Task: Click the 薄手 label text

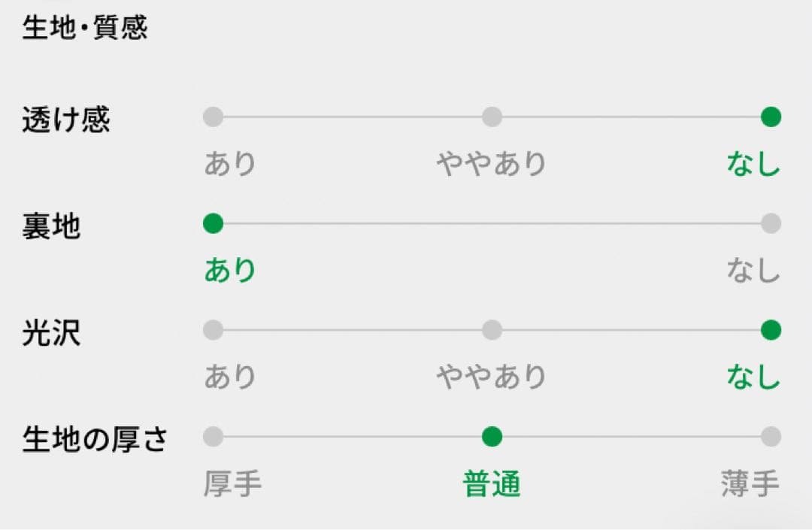Action: [x=750, y=485]
